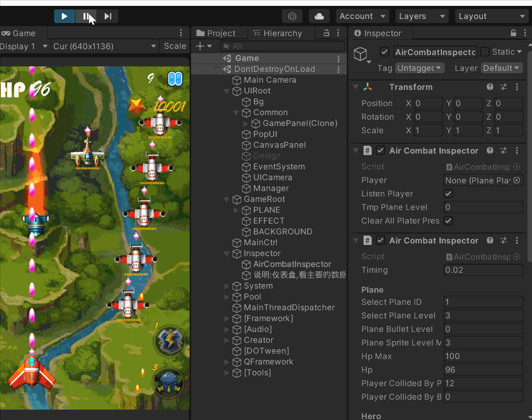
Task: Open Hierarchy panel more options menu
Action: click(338, 33)
